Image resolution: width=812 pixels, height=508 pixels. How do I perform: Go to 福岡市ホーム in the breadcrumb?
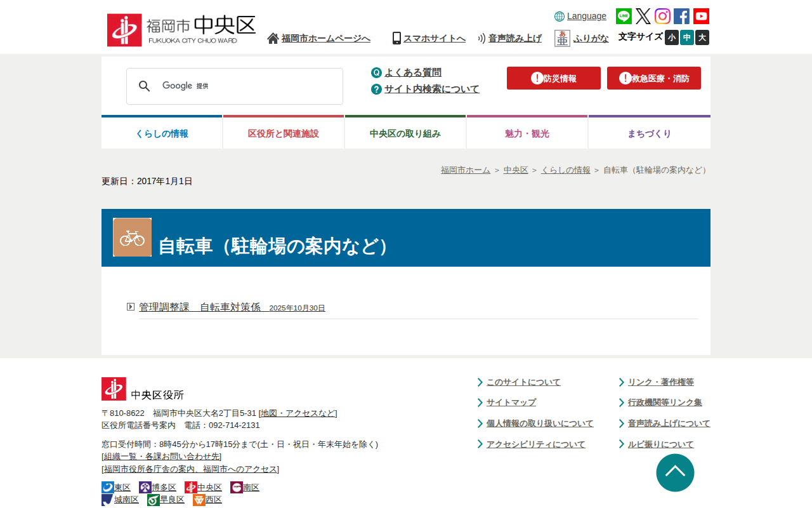coord(466,170)
